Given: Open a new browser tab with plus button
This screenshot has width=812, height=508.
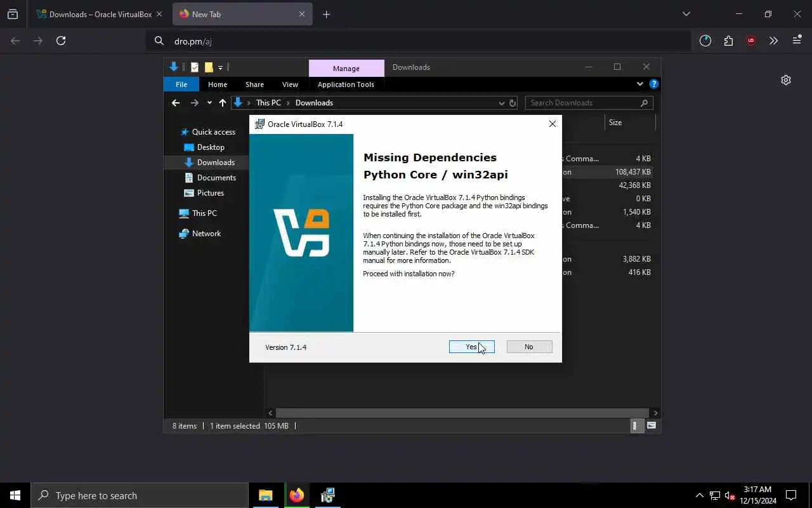Looking at the screenshot, I should coord(326,14).
